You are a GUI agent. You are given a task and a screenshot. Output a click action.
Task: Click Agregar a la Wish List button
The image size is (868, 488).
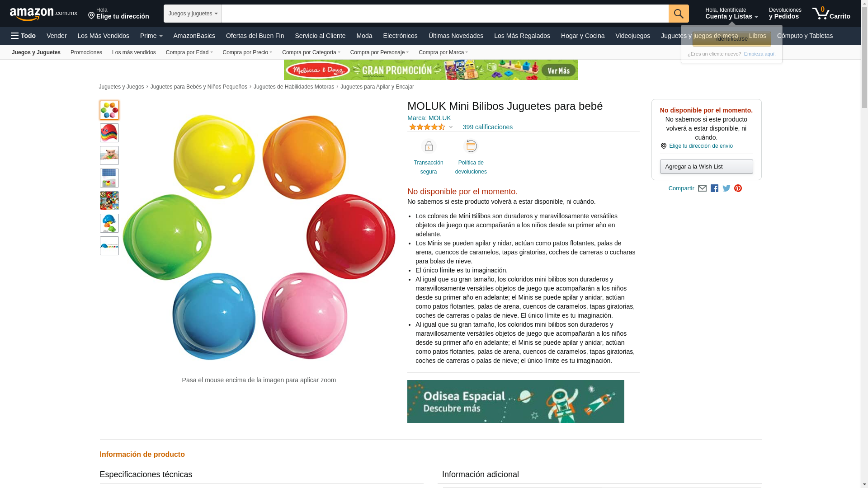click(707, 167)
